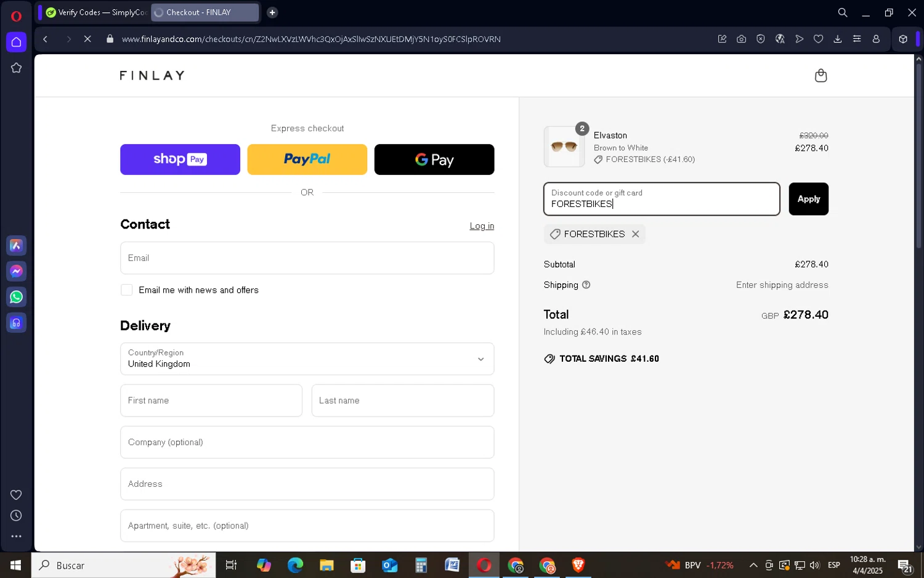Open Opera start page home icon
The image size is (924, 578).
tap(17, 42)
